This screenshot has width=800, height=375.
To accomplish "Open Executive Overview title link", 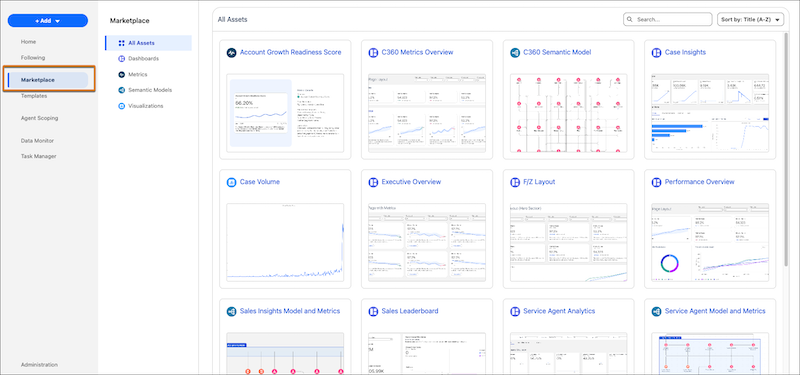I will pos(411,182).
